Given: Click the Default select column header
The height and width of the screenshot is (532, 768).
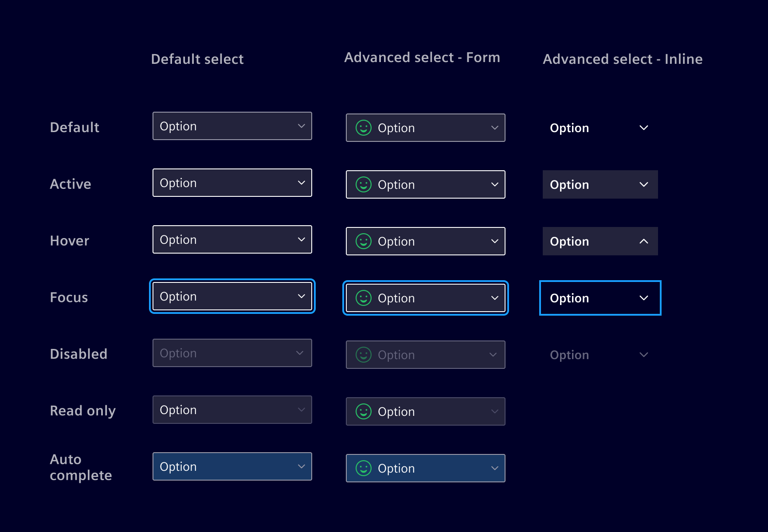Looking at the screenshot, I should (198, 59).
